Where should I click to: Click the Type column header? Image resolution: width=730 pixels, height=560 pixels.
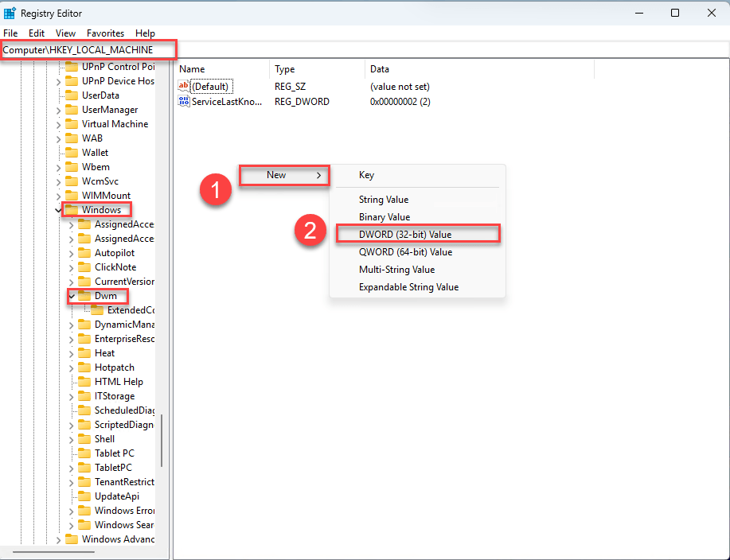point(285,69)
